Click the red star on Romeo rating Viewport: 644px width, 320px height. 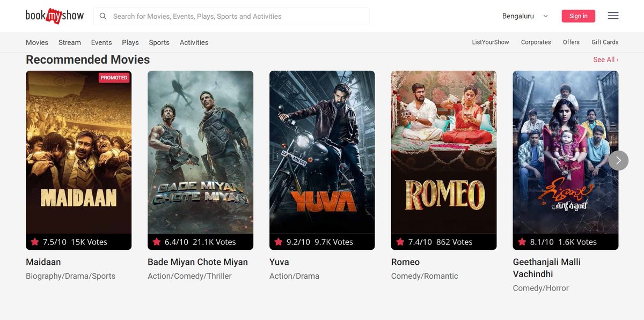tap(400, 242)
